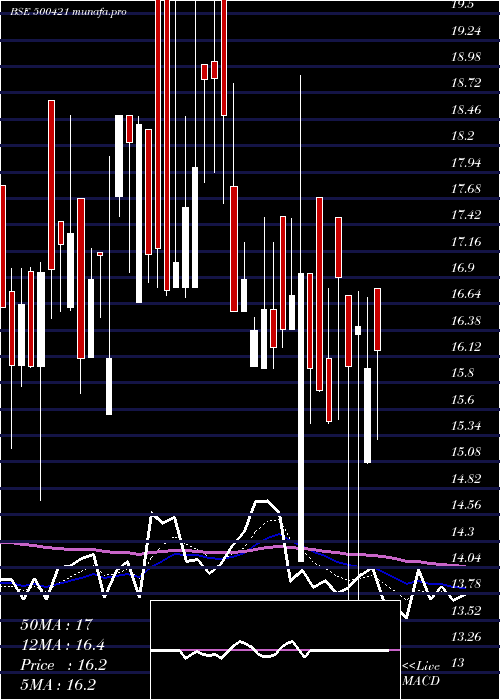Viewport: 500px width, 700px height.
Task: Click the 15.8 price axis label
Action: pyautogui.click(x=462, y=373)
